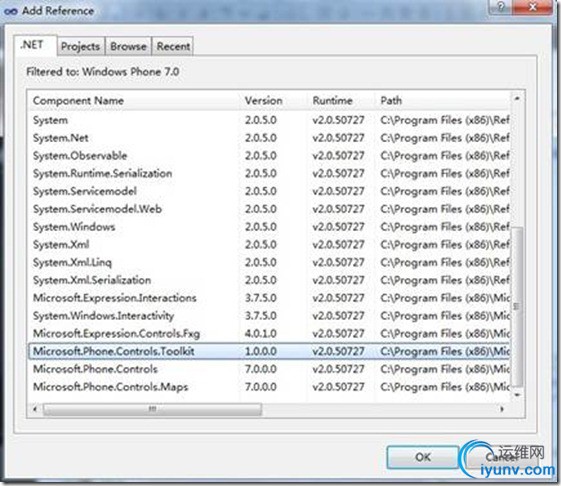Viewport: 561px width, 486px height.
Task: Open the Recent tab
Action: [173, 47]
